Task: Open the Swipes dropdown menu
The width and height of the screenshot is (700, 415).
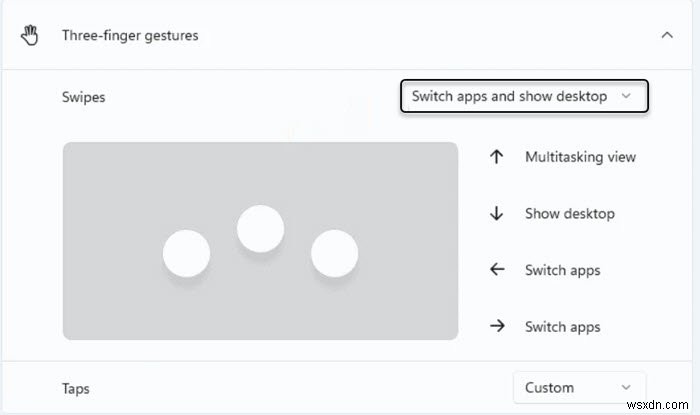Action: coord(524,97)
